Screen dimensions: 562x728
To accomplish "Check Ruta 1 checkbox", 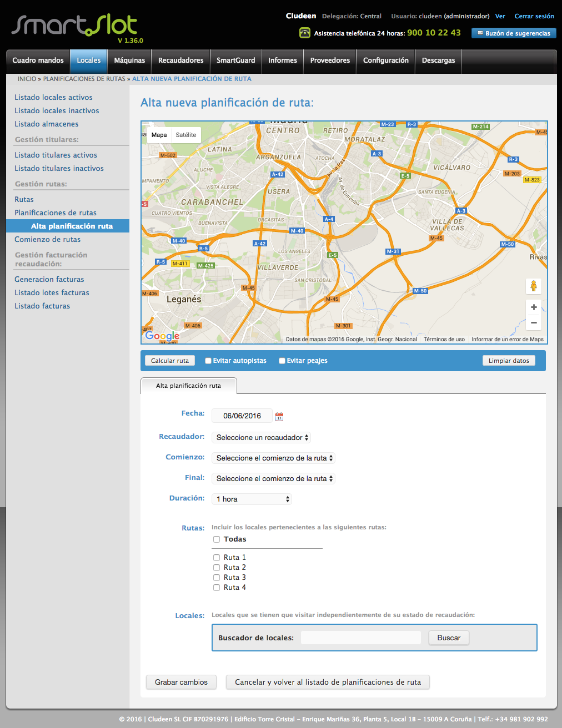I will [x=217, y=558].
